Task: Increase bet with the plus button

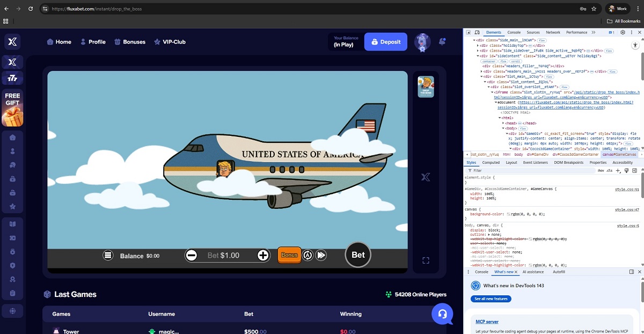Action: tap(263, 256)
